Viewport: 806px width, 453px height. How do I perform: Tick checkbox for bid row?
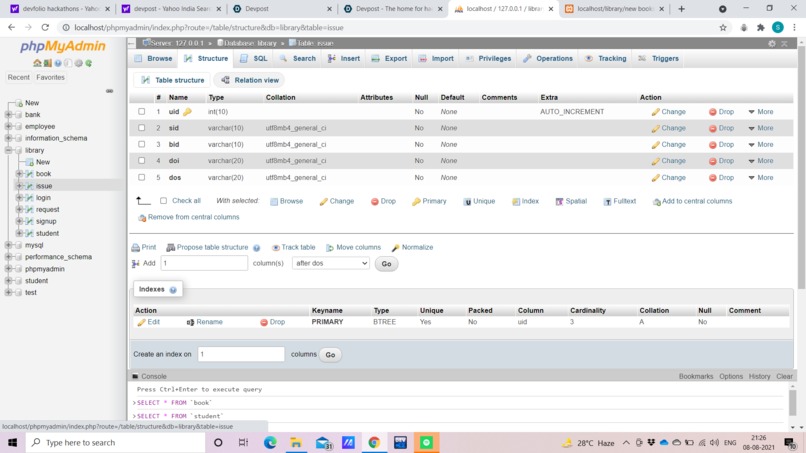(x=141, y=144)
